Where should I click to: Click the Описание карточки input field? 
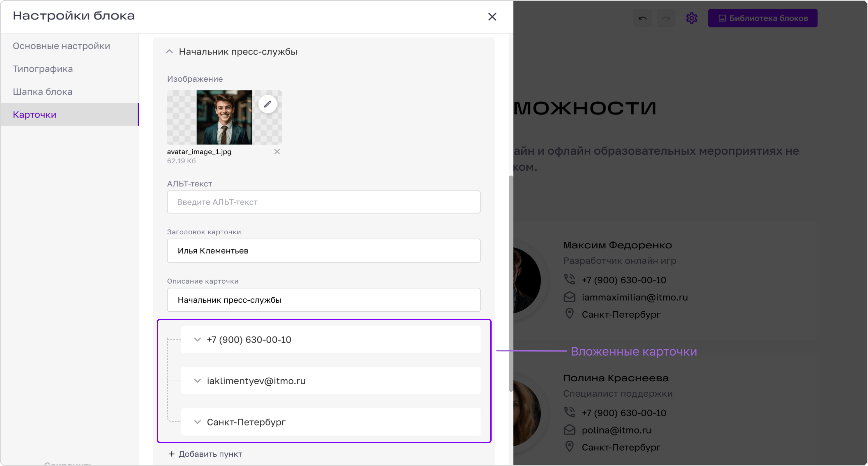323,300
